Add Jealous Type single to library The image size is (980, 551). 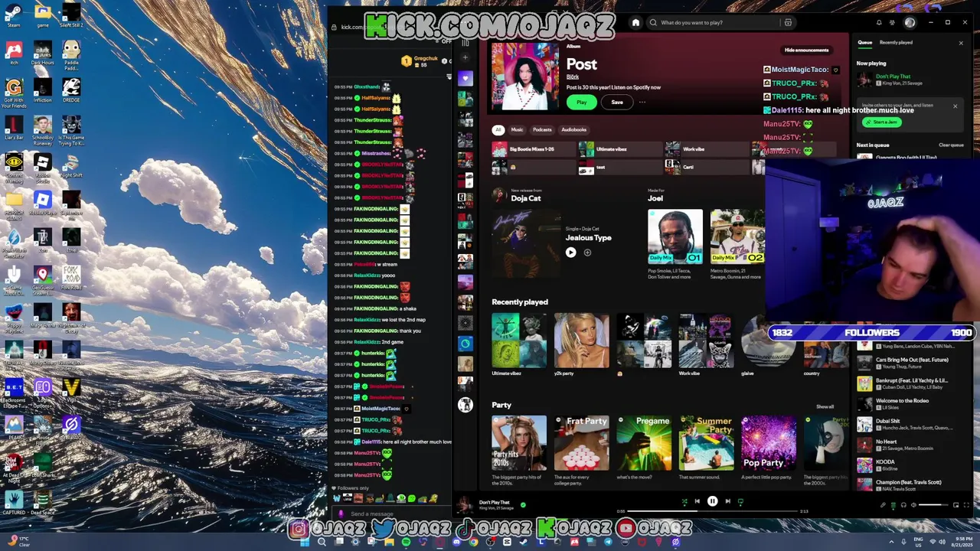(587, 253)
